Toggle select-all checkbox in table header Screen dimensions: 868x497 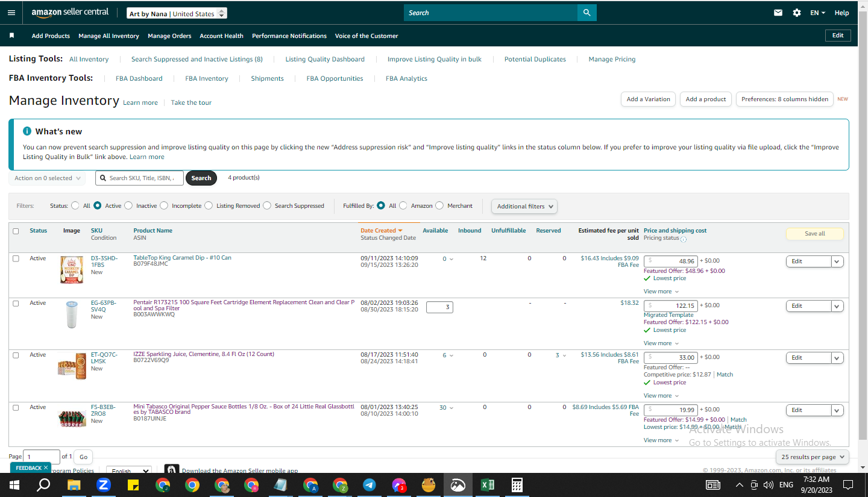16,231
